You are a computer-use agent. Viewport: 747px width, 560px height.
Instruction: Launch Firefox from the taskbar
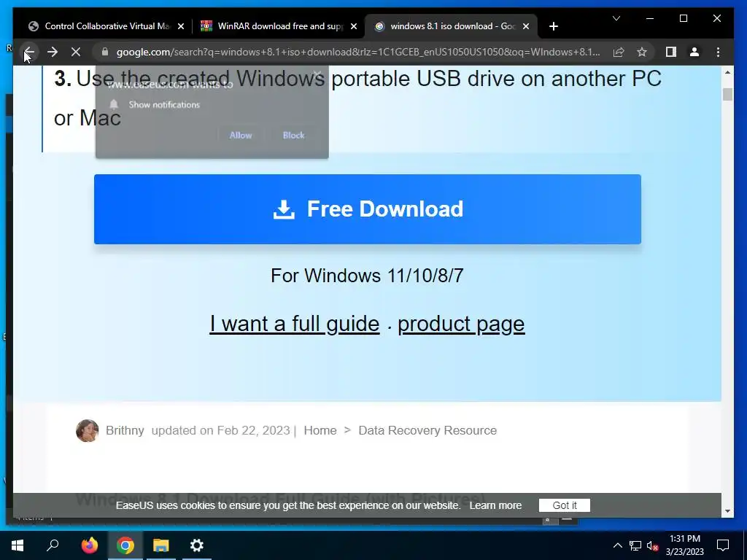click(x=90, y=545)
